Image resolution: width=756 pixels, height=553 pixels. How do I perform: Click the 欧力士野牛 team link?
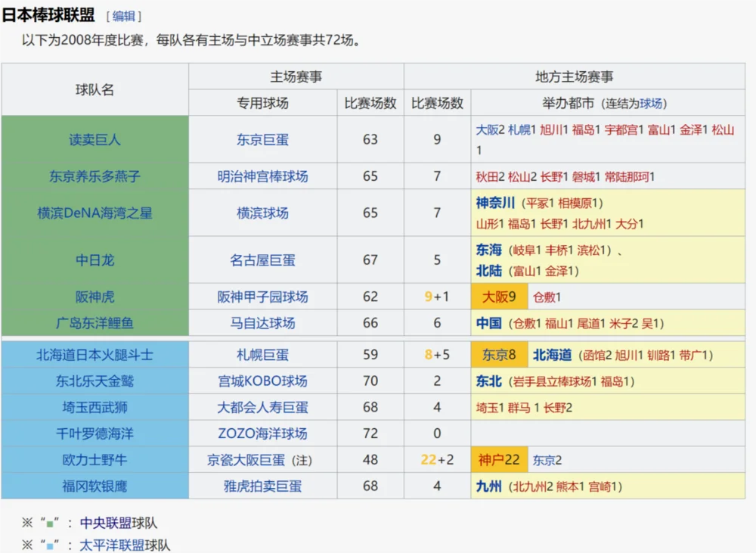(x=94, y=460)
